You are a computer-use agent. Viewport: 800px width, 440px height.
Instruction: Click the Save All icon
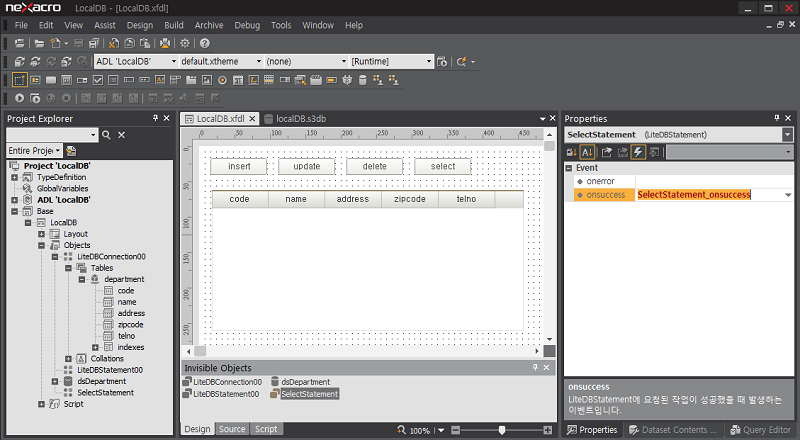click(x=93, y=43)
